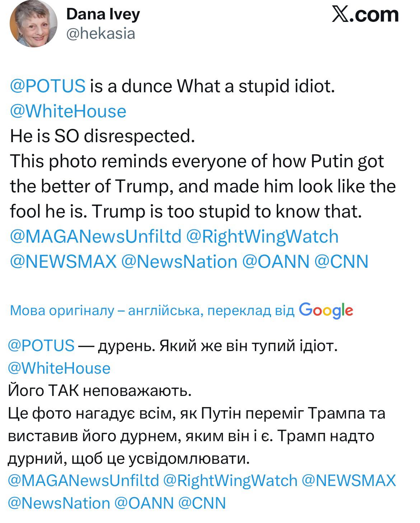Open @NEWSMAX mention in the Ukrainian translation
Image resolution: width=420 pixels, height=523 pixels.
pos(349,480)
